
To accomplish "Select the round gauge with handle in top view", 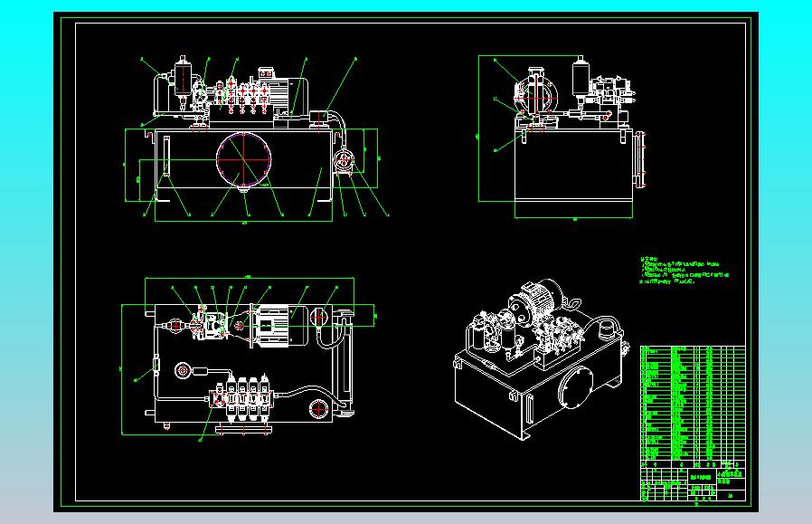I will 191,370.
